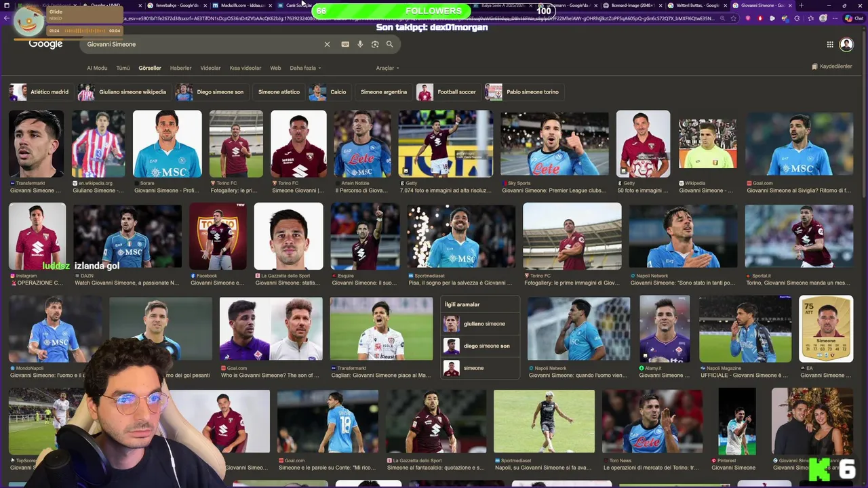Image resolution: width=868 pixels, height=488 pixels.
Task: Open the Kısa videolar tab
Action: pos(245,68)
